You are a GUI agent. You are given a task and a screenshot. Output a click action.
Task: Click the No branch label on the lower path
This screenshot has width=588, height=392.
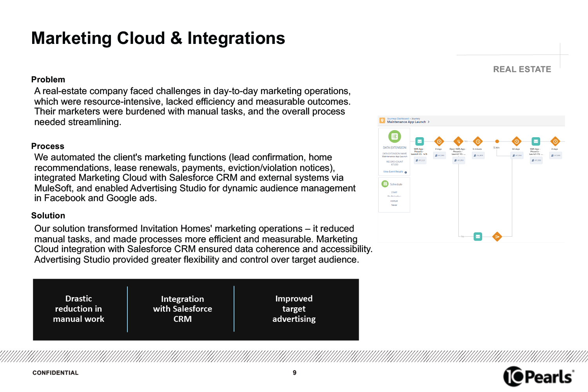pos(463,236)
